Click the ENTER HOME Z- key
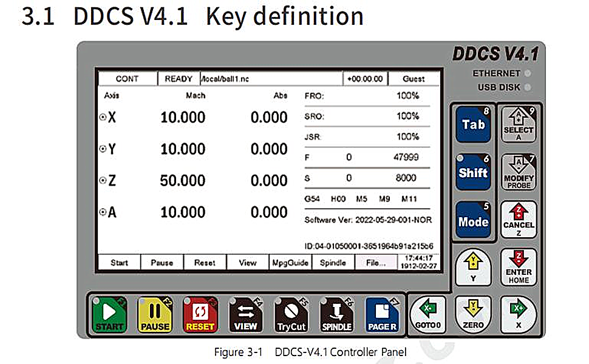Screen dimensions: 589x364 519,267
